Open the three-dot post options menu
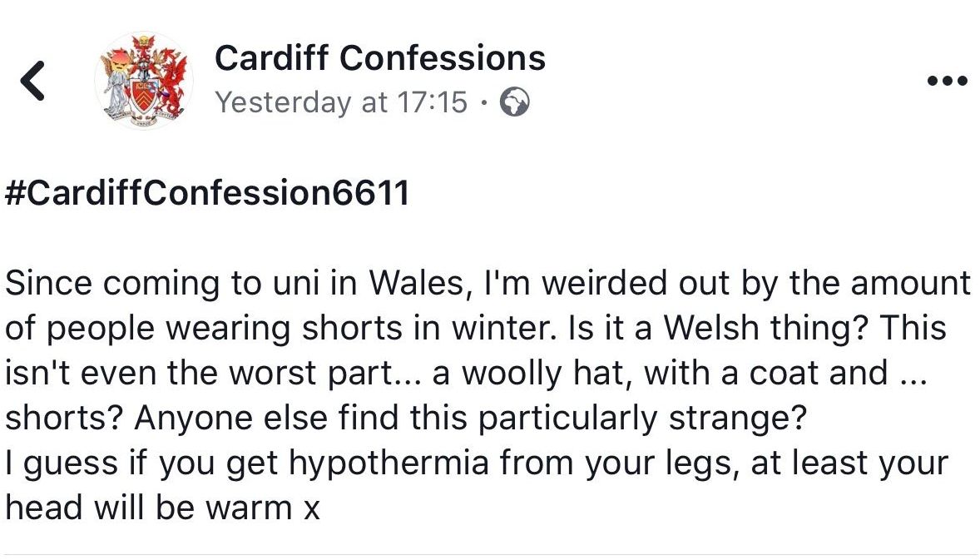This screenshot has width=980, height=560. coord(947,81)
